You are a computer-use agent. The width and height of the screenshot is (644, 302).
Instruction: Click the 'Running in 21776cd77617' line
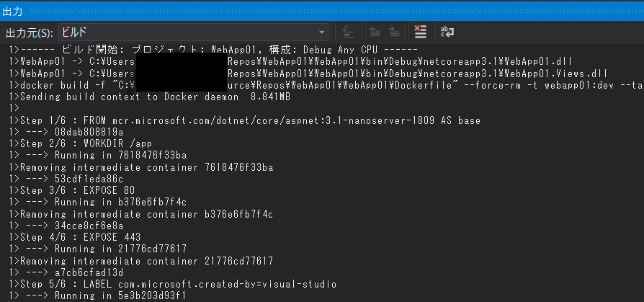[x=98, y=249]
